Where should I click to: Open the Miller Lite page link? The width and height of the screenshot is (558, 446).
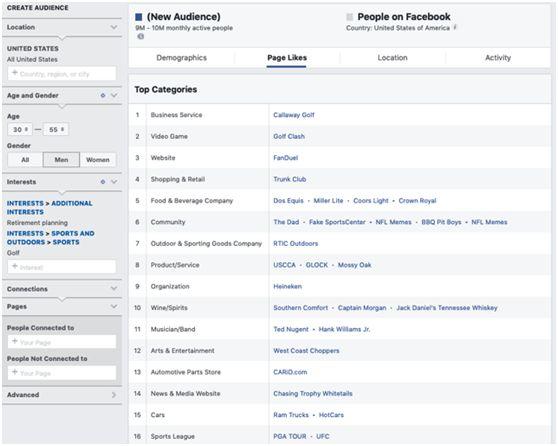pos(328,201)
